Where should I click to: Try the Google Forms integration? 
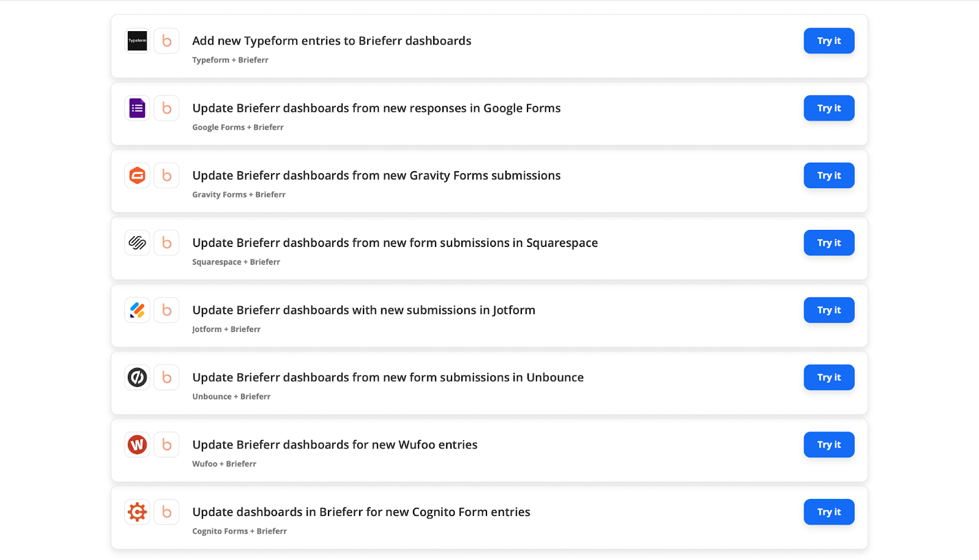(x=829, y=108)
